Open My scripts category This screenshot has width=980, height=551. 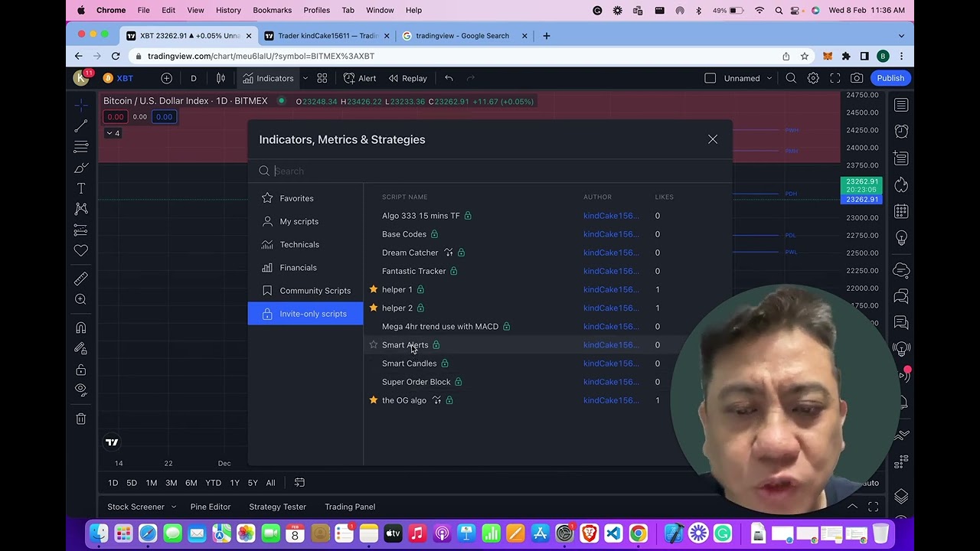coord(305,221)
